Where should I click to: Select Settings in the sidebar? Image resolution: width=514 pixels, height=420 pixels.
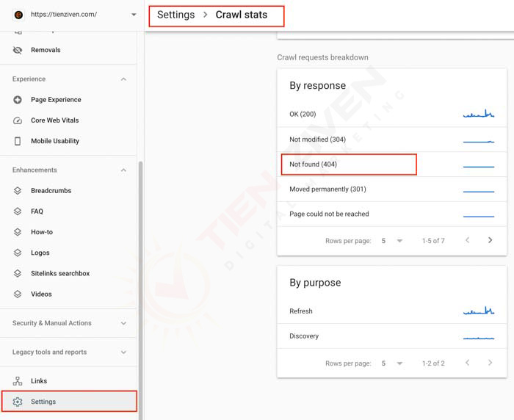pos(69,402)
